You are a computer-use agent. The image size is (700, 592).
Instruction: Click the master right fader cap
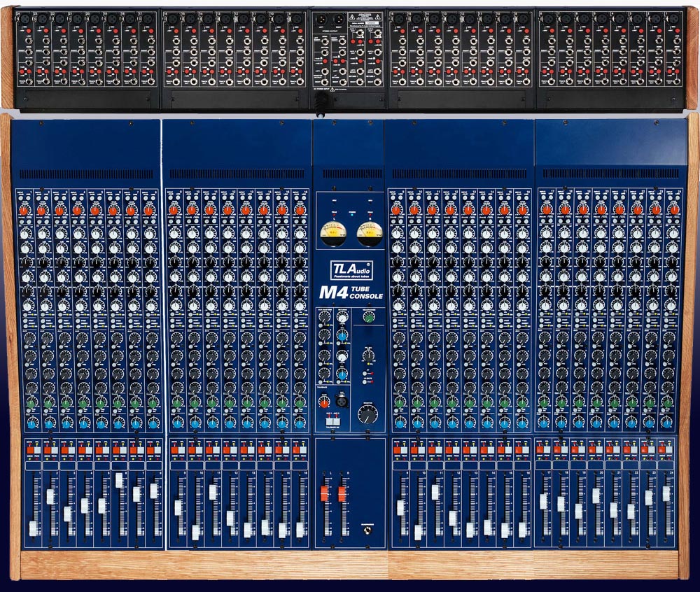(x=342, y=494)
